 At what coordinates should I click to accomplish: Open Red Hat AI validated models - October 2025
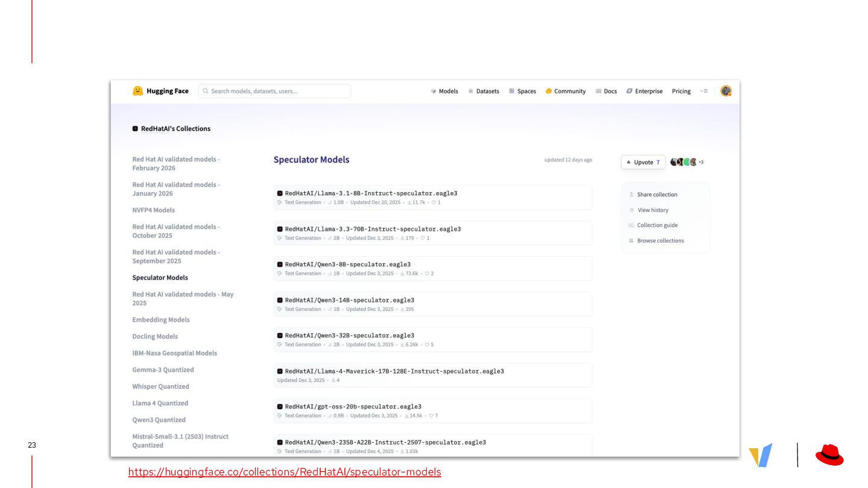click(176, 231)
